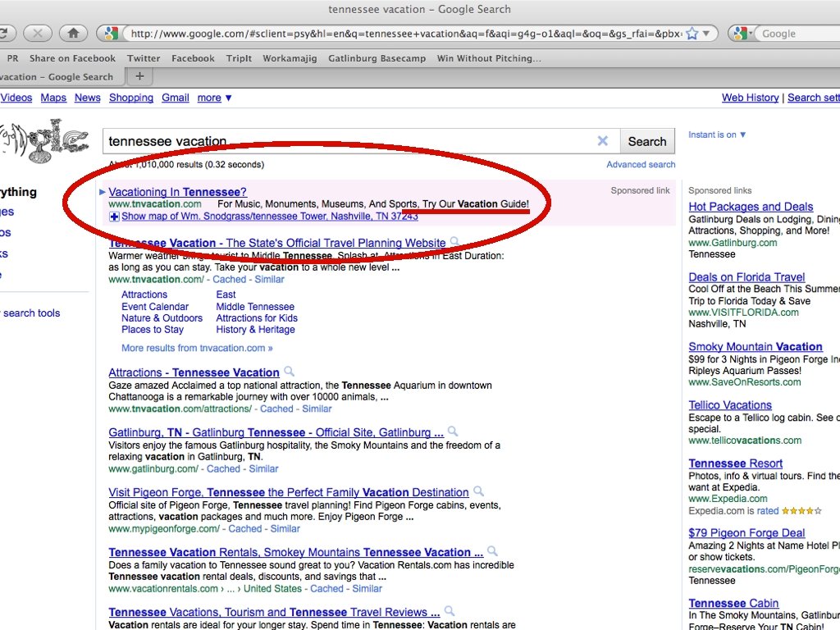Viewport: 840px width, 630px height.
Task: Open Share on Facebook bookmark
Action: pyautogui.click(x=72, y=58)
